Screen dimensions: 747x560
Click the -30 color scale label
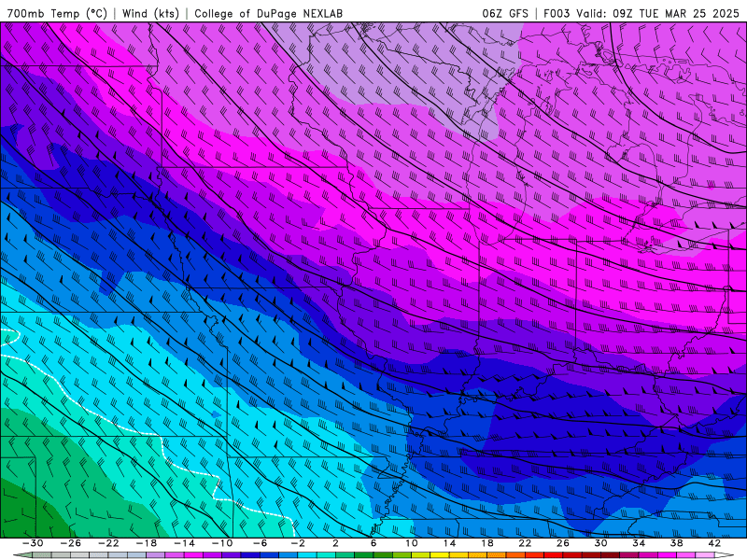[33, 543]
